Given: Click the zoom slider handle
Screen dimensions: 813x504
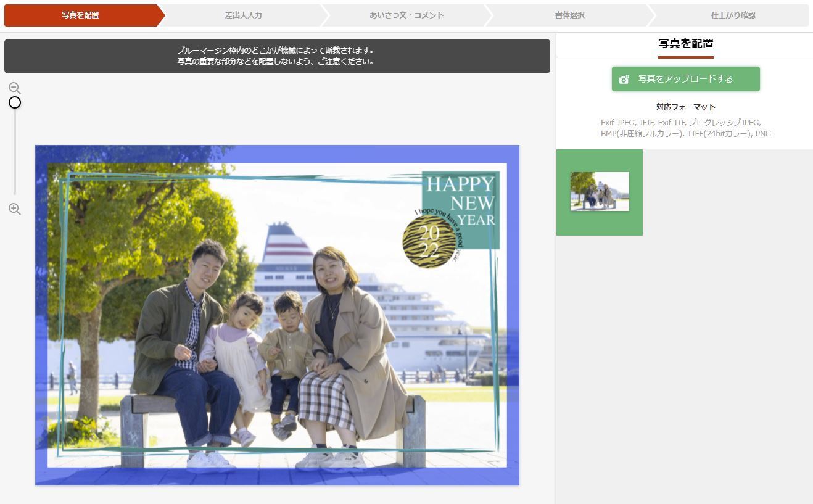Looking at the screenshot, I should point(15,102).
